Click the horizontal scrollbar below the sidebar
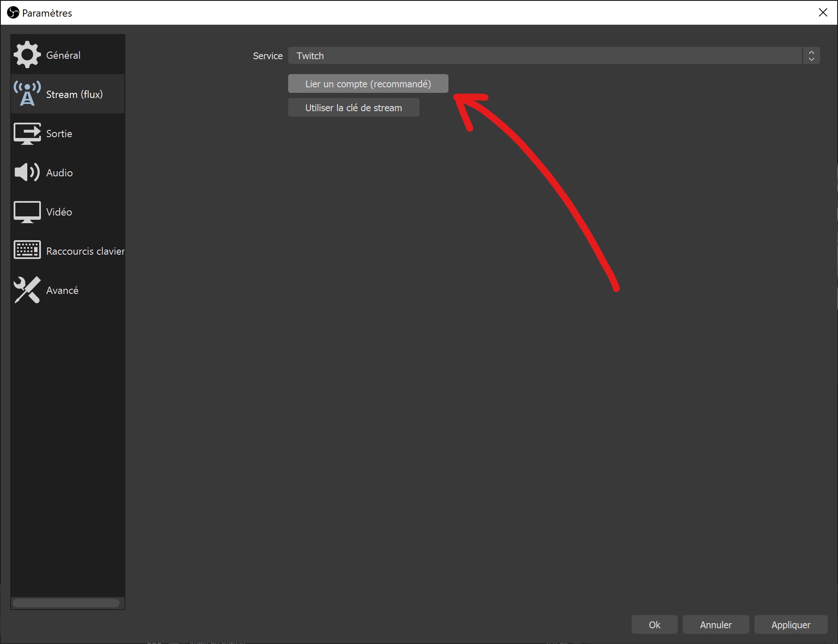 [66, 603]
